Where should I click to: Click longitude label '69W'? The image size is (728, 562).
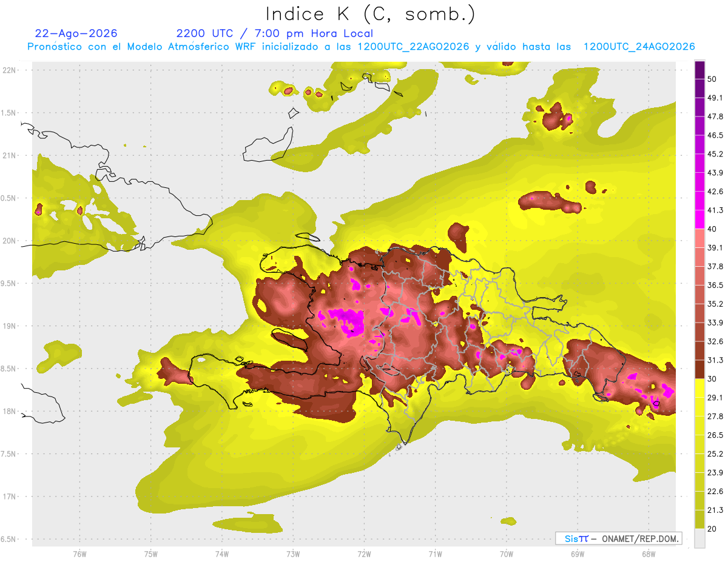tap(578, 554)
